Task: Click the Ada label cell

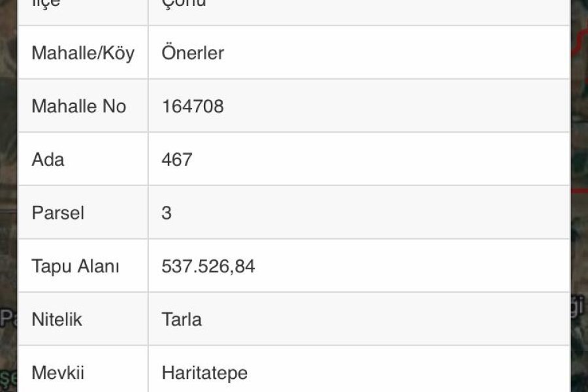Action: point(83,159)
